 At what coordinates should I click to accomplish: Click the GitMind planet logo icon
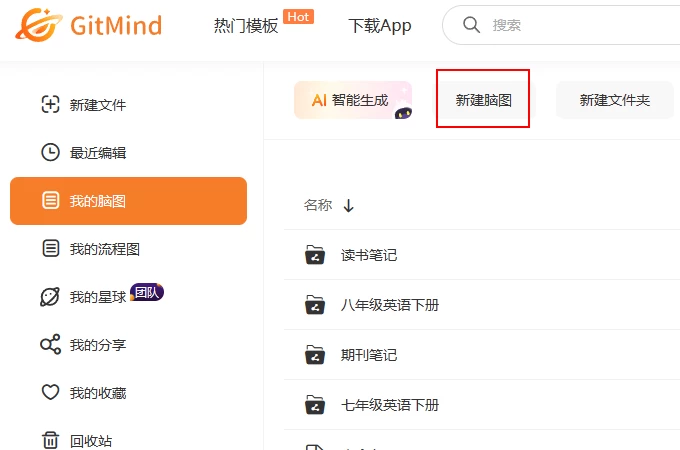pyautogui.click(x=39, y=25)
